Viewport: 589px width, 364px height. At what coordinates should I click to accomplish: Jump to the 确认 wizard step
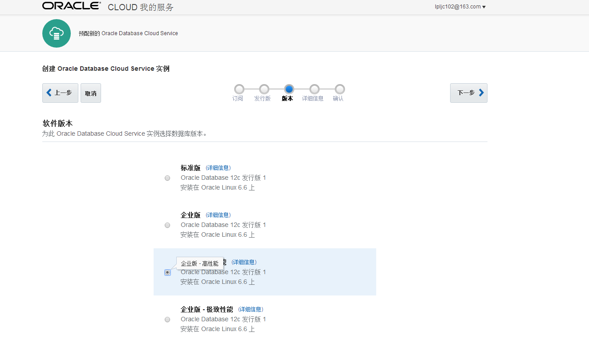click(x=340, y=89)
